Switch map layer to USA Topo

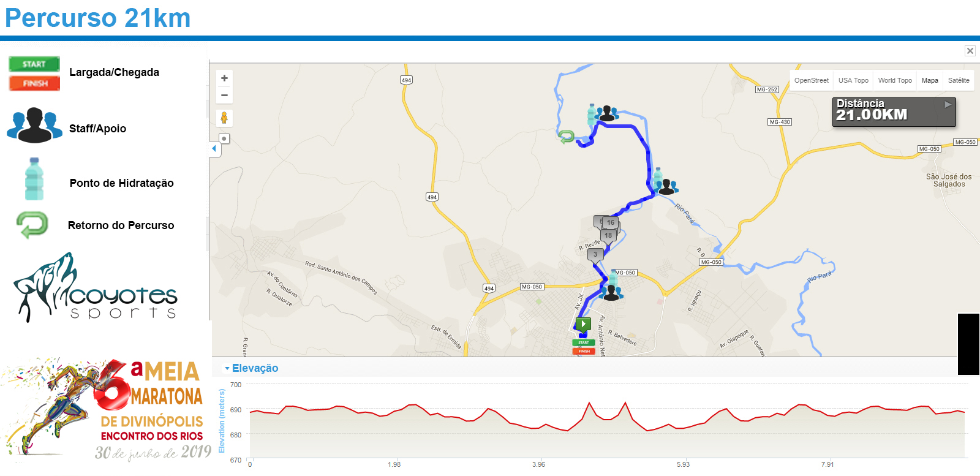tap(853, 80)
